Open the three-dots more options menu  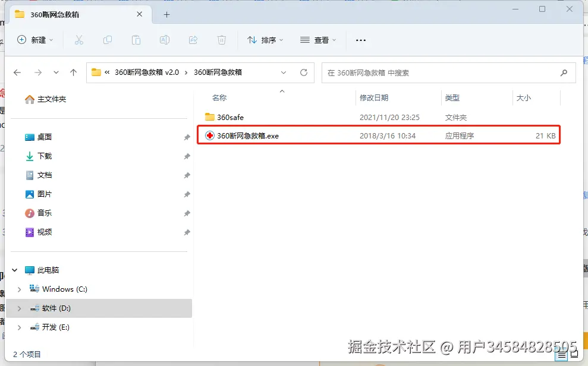point(361,40)
